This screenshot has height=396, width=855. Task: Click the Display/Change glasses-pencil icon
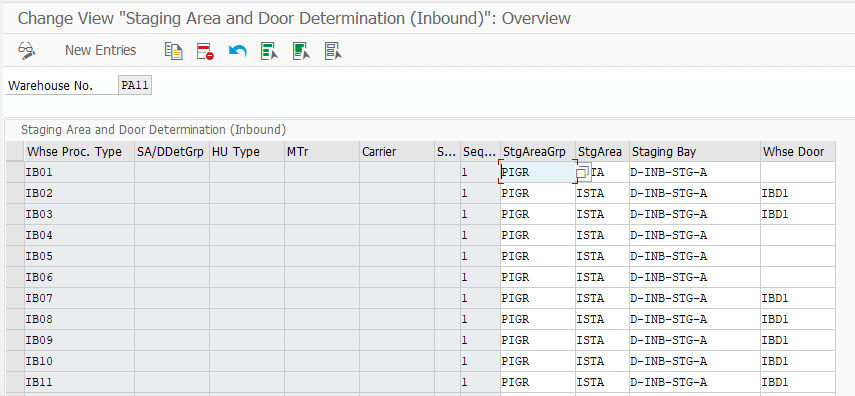[27, 51]
